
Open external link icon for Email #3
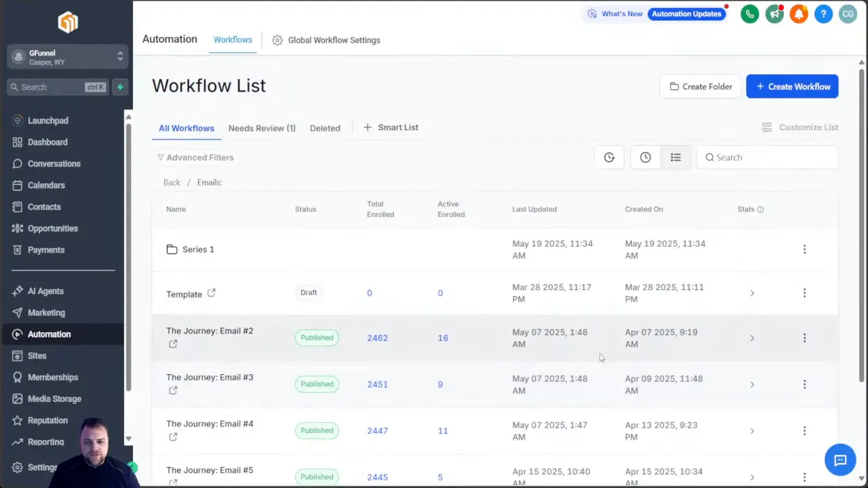[173, 390]
